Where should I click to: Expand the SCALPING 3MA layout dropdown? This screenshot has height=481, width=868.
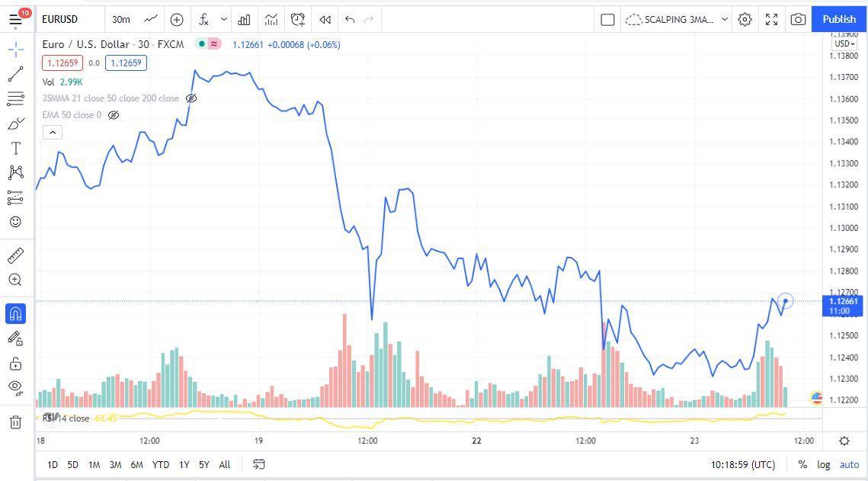pos(724,19)
